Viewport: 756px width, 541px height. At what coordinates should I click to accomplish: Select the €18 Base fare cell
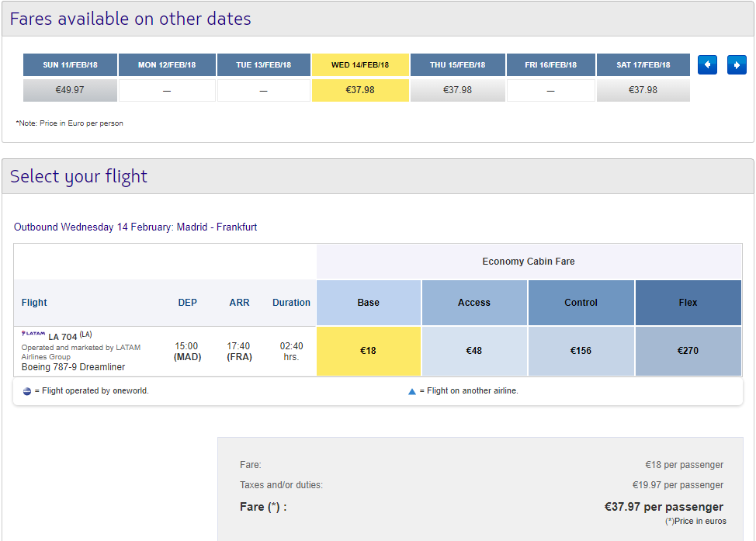[x=369, y=351]
